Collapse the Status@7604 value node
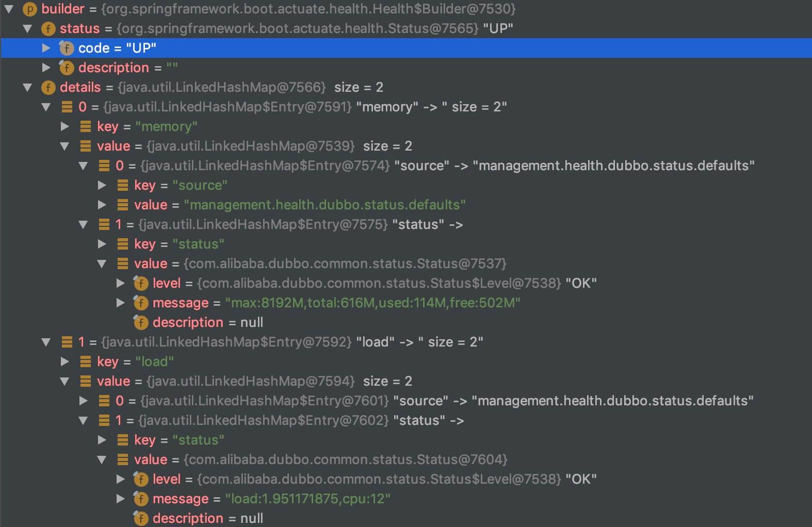Screen dimensions: 812x527 click(x=102, y=459)
